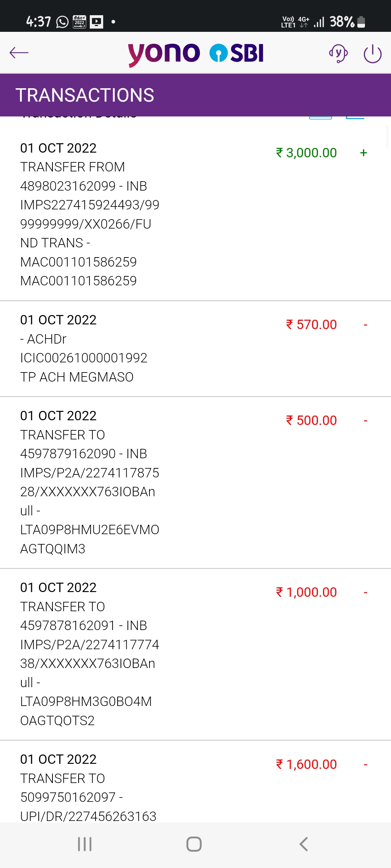This screenshot has height=868, width=391.
Task: Tap the yono SBI logo
Action: (195, 54)
